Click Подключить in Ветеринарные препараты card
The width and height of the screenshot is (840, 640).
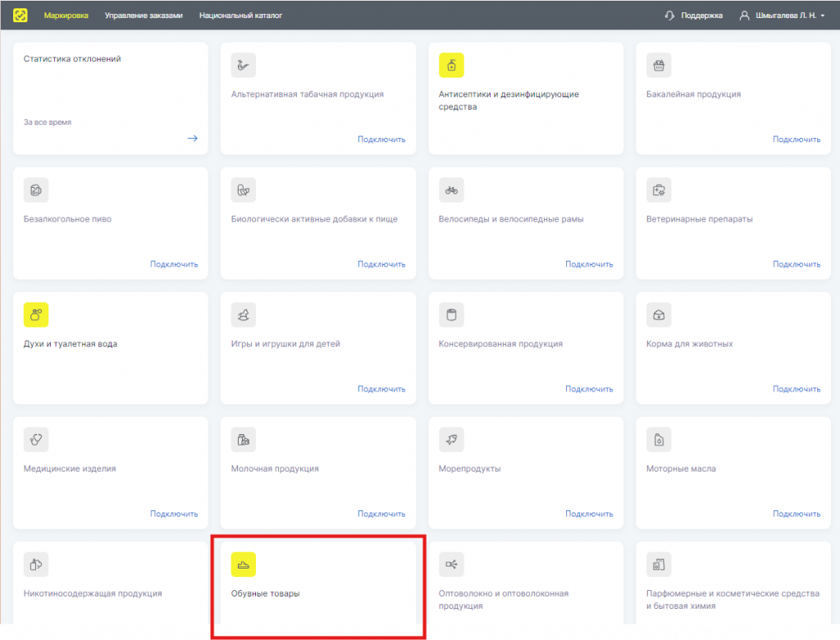[797, 264]
